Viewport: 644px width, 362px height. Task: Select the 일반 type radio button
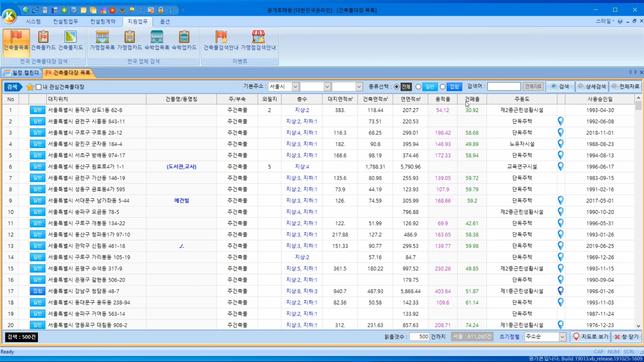click(418, 87)
